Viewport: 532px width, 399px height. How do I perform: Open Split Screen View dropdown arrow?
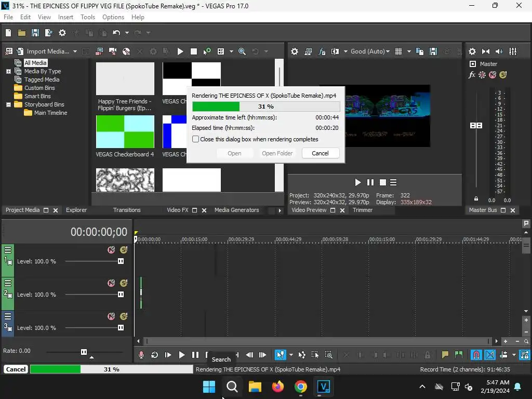(x=345, y=51)
